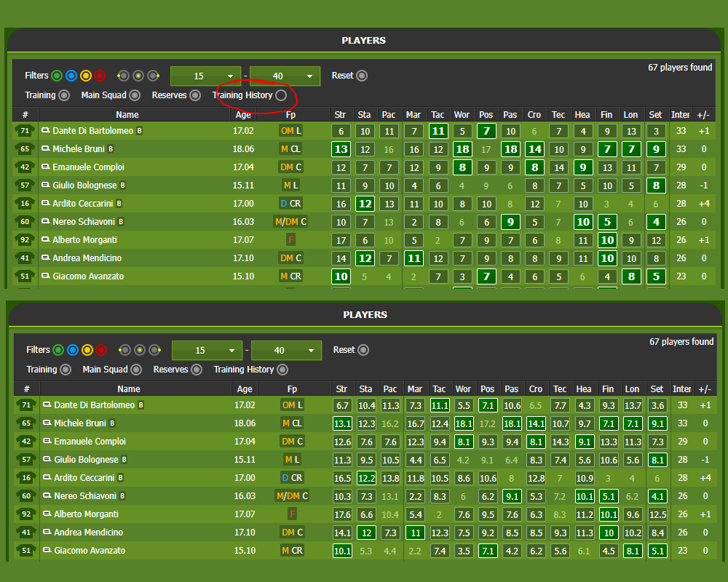This screenshot has width=728, height=582.
Task: Enable Training History radio in top panel
Action: coord(281,95)
